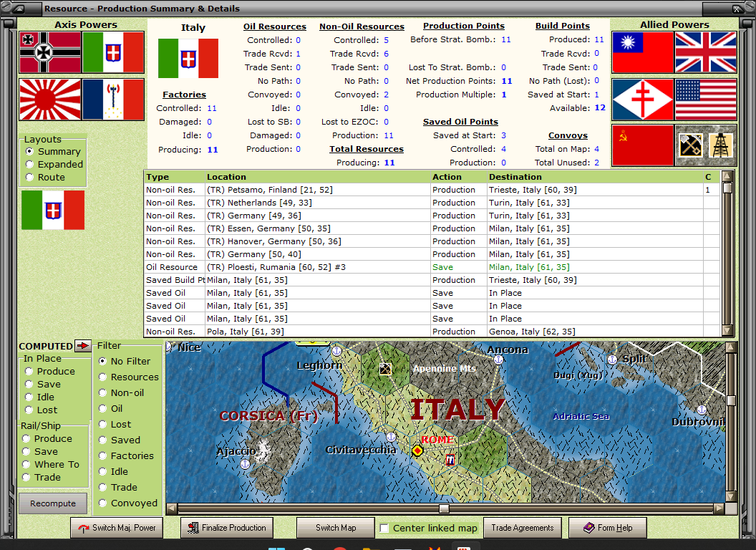Filter list by Non-oil
Screen dimensions: 756x550
point(102,392)
